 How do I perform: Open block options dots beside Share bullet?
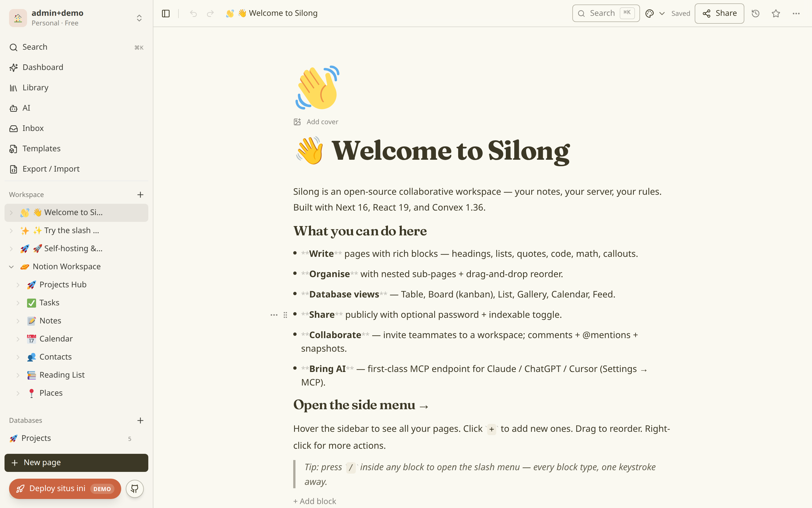(x=274, y=315)
